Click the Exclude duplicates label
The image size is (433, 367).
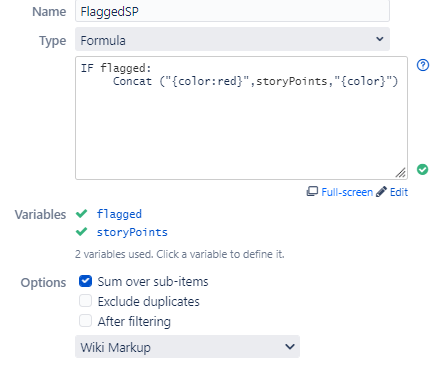coord(149,302)
